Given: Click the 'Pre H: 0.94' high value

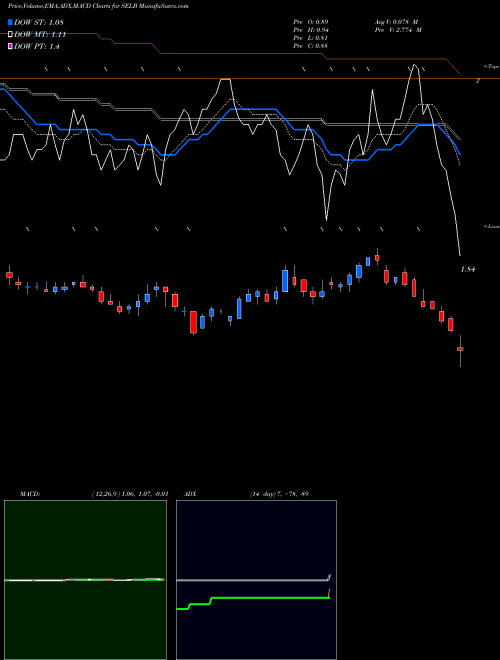Looking at the screenshot, I should coord(311,30).
